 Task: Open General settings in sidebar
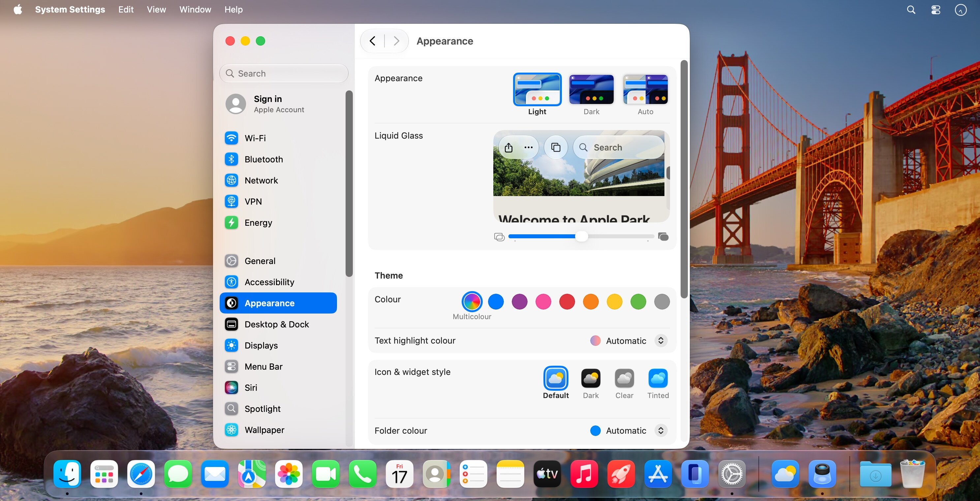[x=278, y=261]
